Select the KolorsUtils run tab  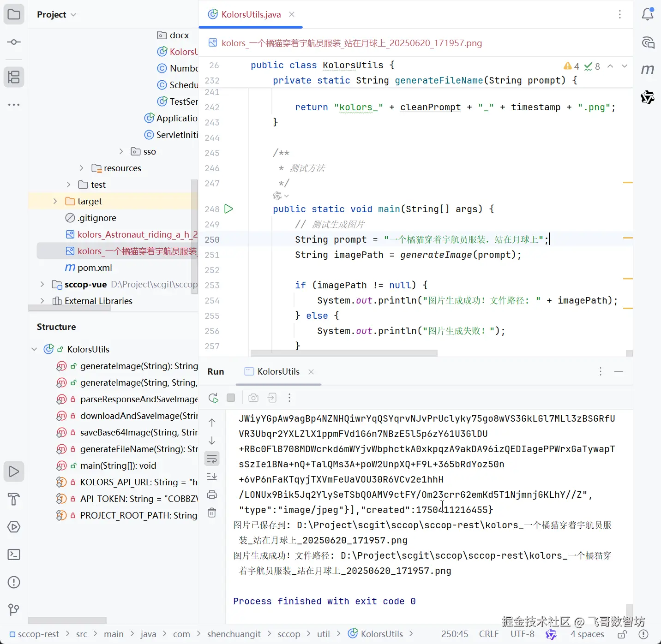278,372
